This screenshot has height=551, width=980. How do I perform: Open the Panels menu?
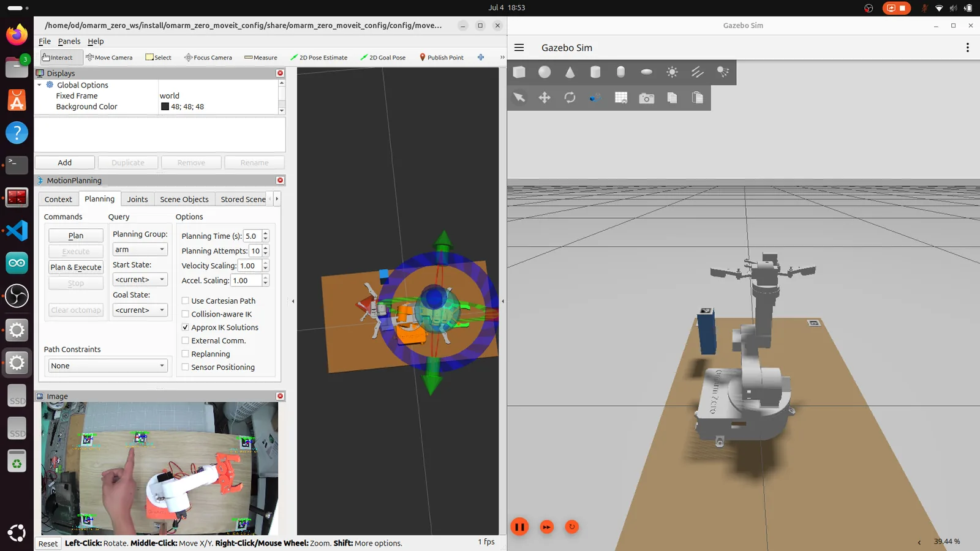pos(69,41)
